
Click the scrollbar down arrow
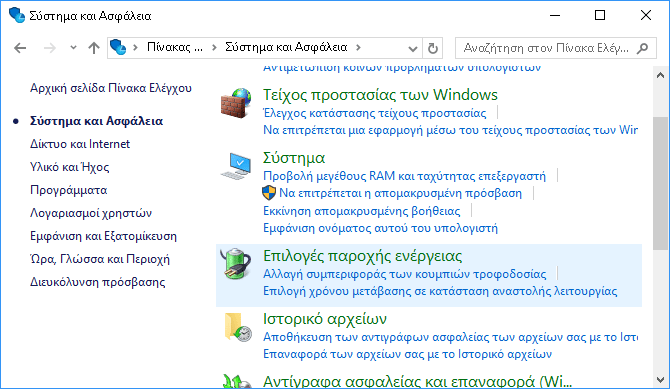click(x=660, y=380)
